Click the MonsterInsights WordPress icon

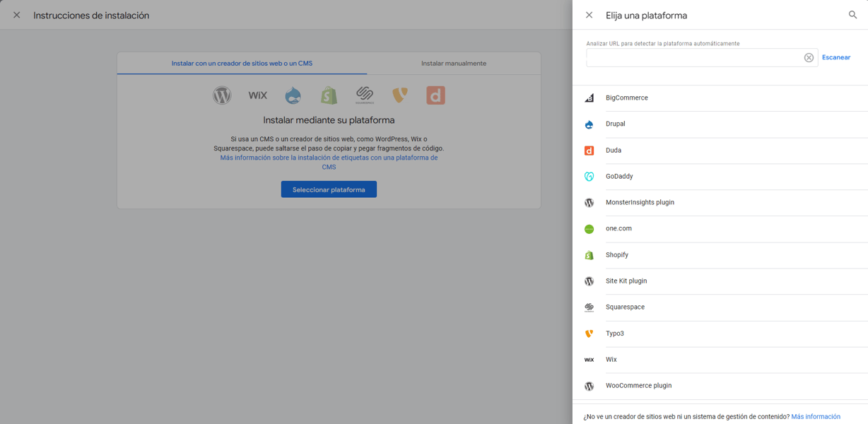pyautogui.click(x=589, y=203)
